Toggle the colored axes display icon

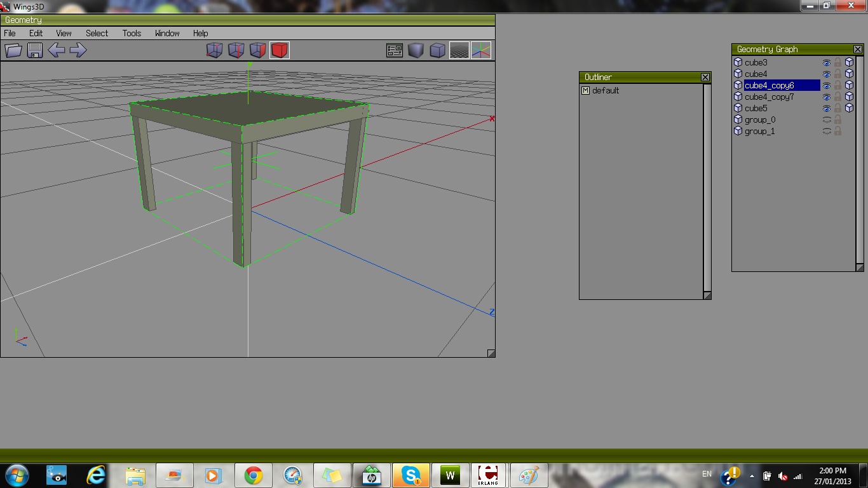tap(481, 50)
